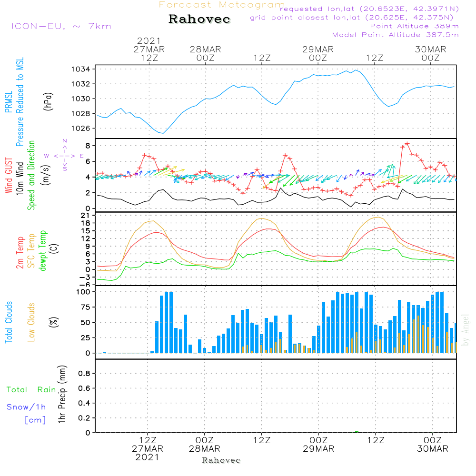Click the '12' value on temperature axis
The width and height of the screenshot is (476, 476).
click(x=86, y=238)
